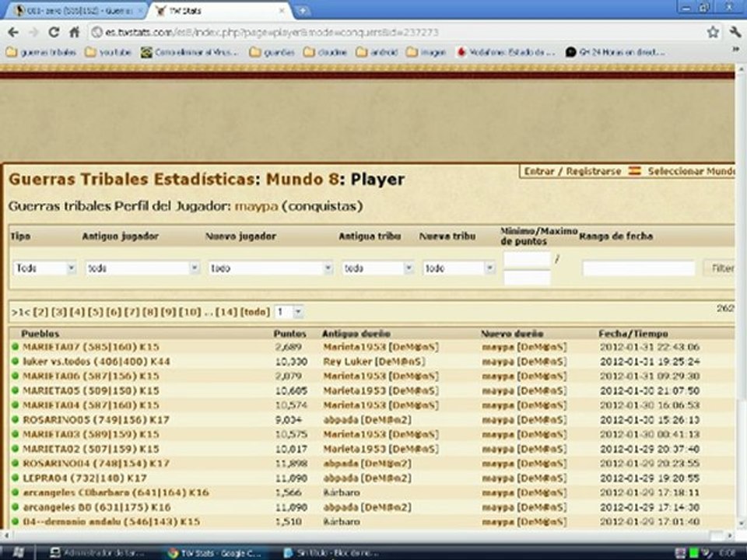Open village arcangeles B0 (631|175) K16
The width and height of the screenshot is (747, 560).
(x=96, y=507)
